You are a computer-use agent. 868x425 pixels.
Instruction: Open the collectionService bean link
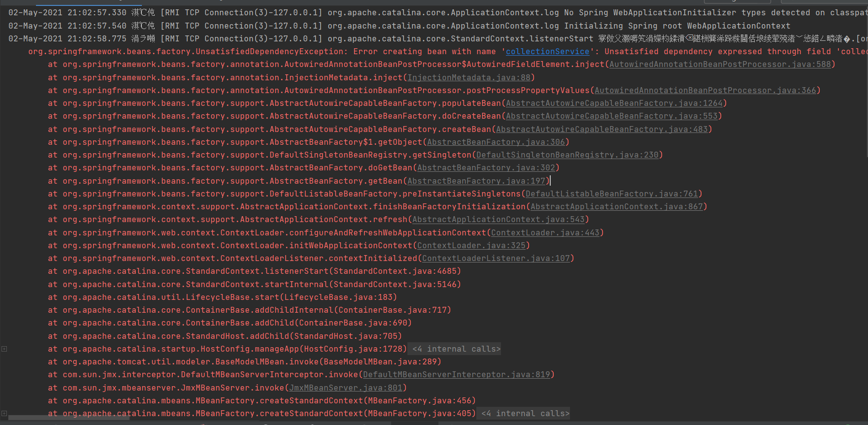click(x=547, y=52)
